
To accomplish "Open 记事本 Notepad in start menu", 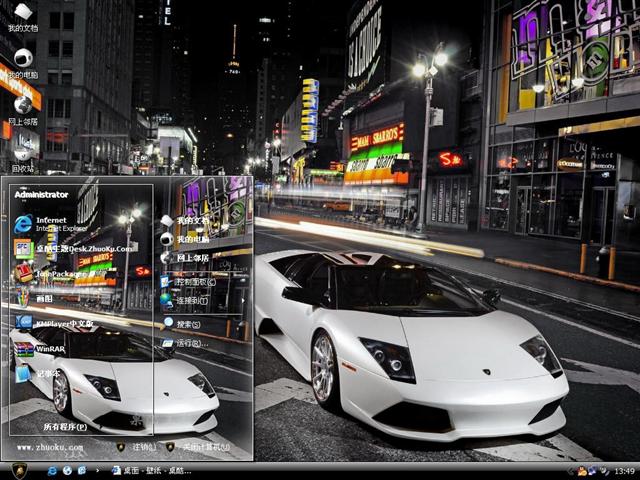I will coord(38,373).
